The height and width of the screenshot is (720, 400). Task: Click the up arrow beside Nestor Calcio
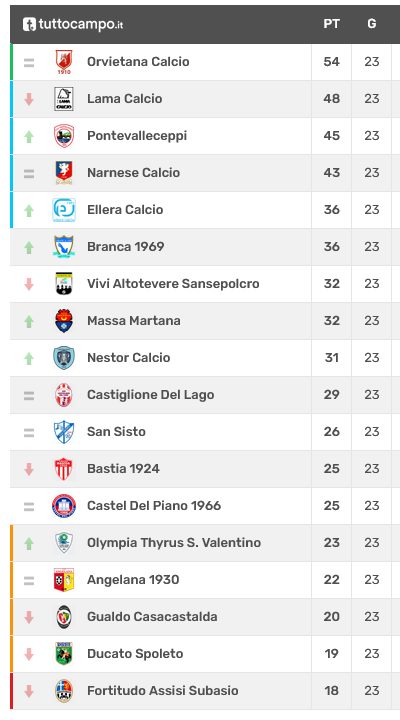click(29, 358)
